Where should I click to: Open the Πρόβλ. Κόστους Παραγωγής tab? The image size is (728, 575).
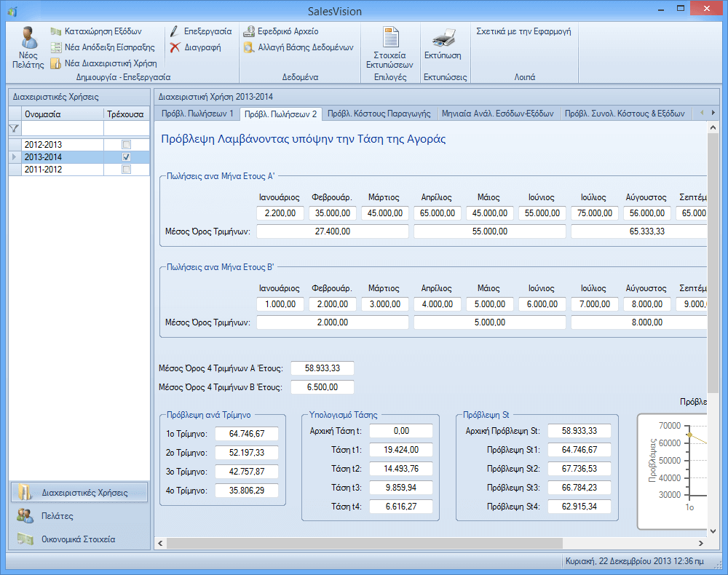(379, 114)
